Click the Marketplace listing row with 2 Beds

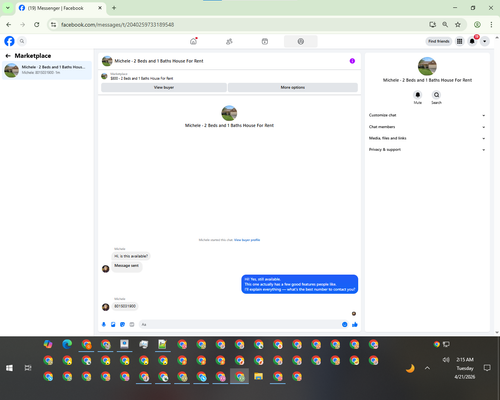click(x=229, y=76)
